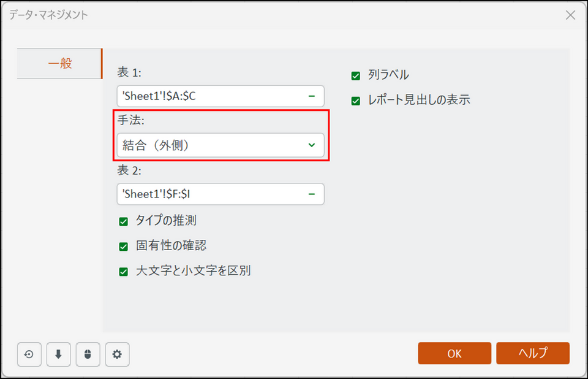
Task: Click the 手法 label text
Action: (131, 120)
